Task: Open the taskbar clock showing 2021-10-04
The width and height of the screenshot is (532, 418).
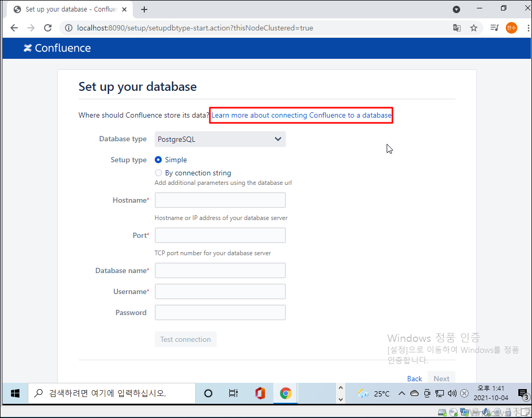Action: coord(491,393)
